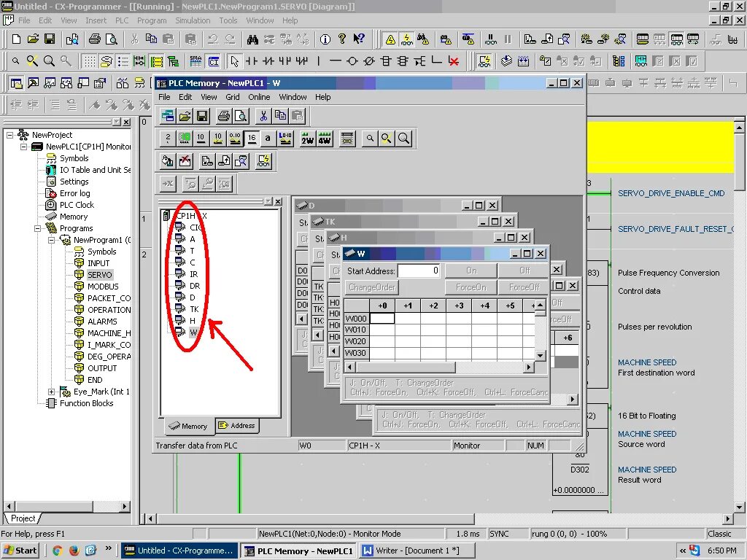Click the W000 +0 memory cell
This screenshot has width=747, height=560.
[x=382, y=318]
